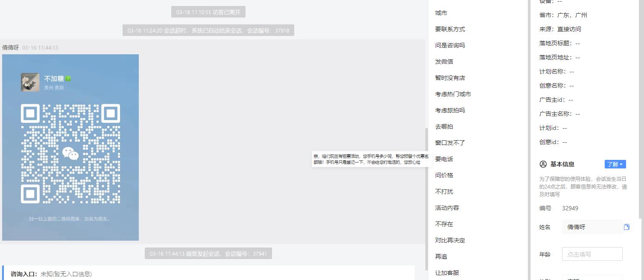
Task: Choose the quick reply 问是咨询吗
Action: click(x=450, y=45)
